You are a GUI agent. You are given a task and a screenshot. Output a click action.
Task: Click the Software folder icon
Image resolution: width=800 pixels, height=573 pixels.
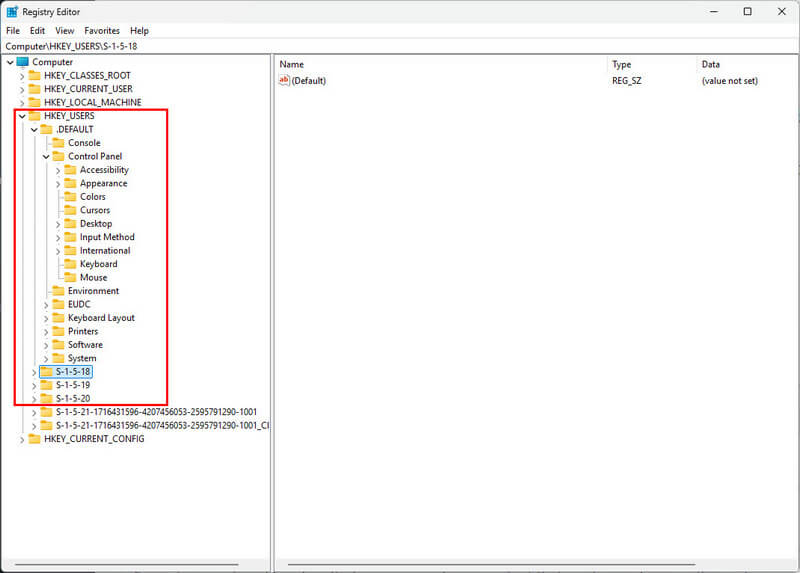pyautogui.click(x=59, y=344)
